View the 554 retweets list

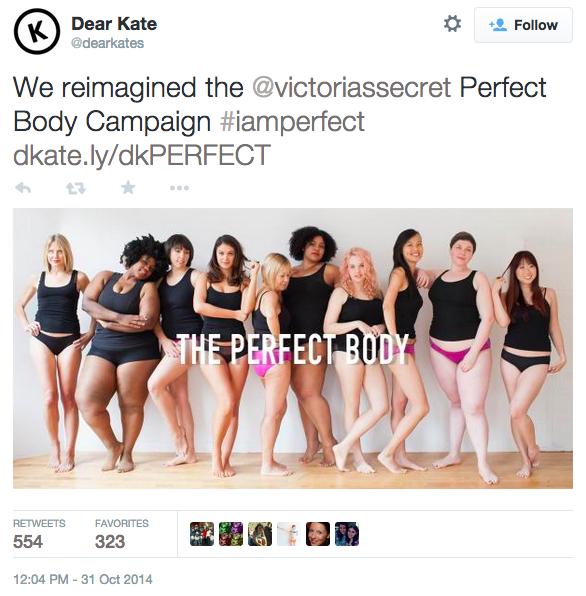tap(39, 534)
